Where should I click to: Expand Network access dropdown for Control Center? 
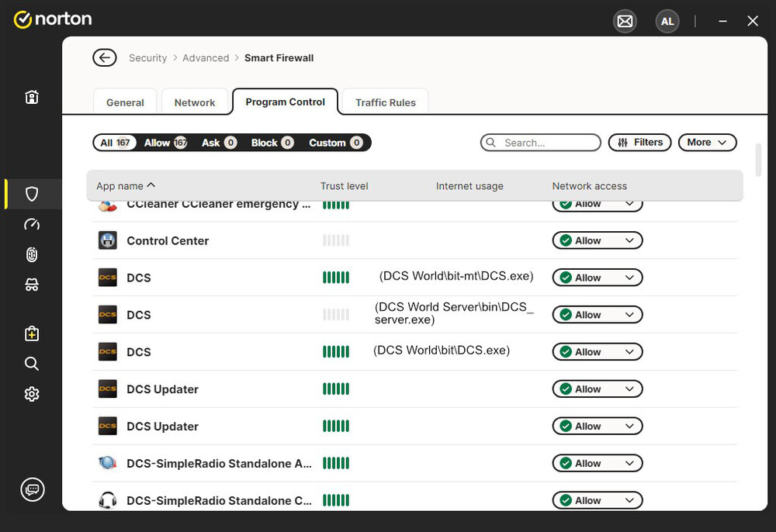click(x=598, y=240)
